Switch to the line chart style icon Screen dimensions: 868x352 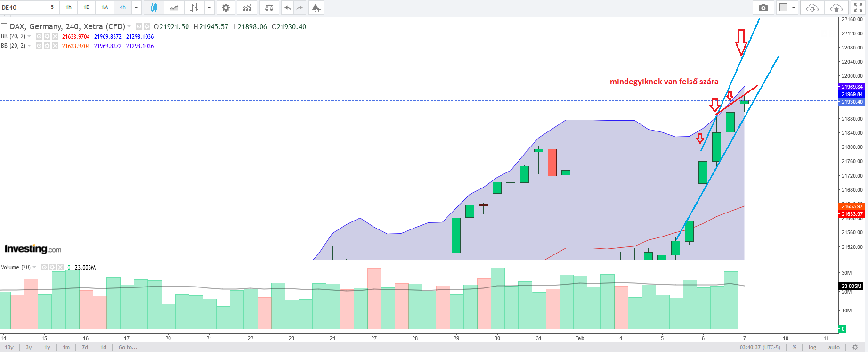click(x=174, y=8)
